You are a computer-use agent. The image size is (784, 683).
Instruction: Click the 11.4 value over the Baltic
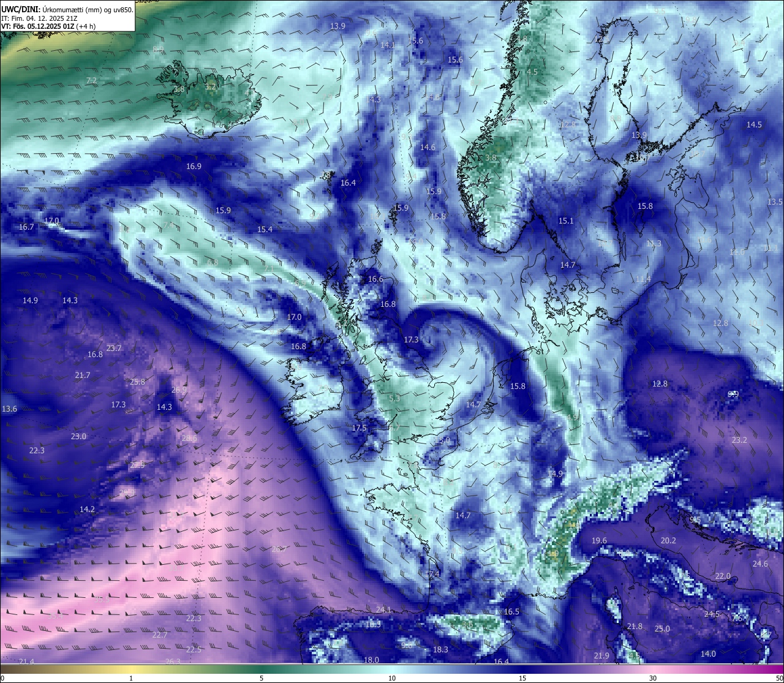643,279
